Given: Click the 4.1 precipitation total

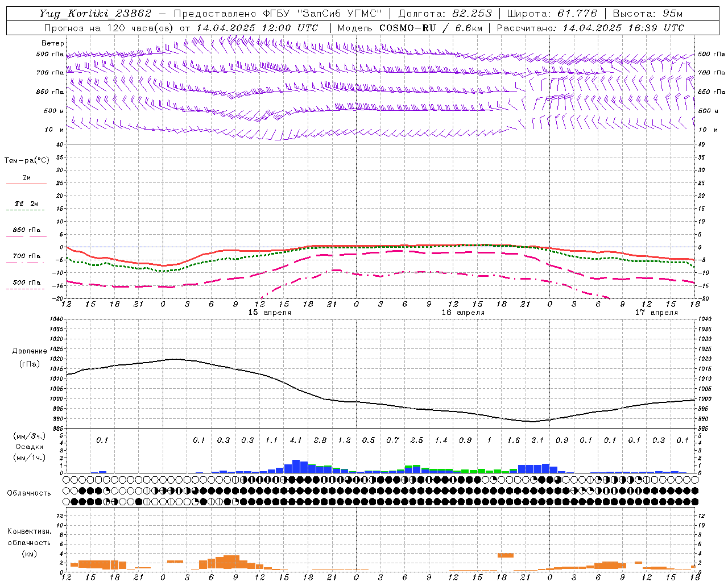Looking at the screenshot, I should [x=296, y=440].
